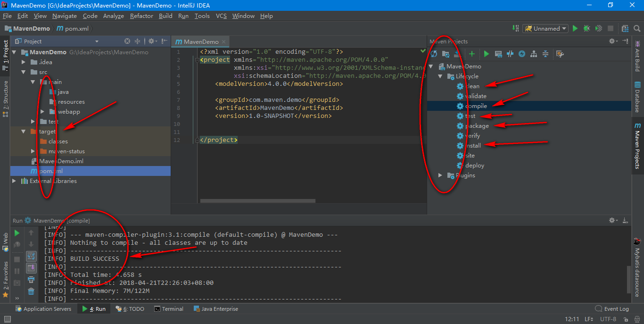Select MavenDemo.iml file
The image size is (644, 324).
61,161
